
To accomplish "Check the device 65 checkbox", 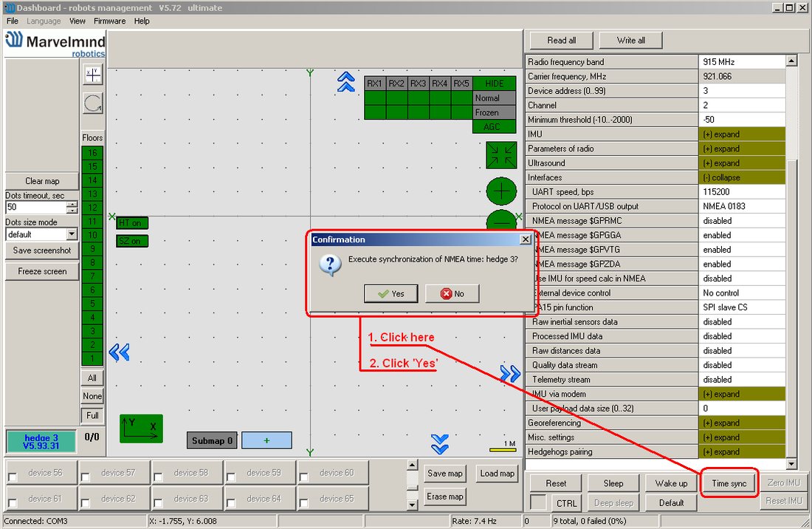I will pyautogui.click(x=304, y=502).
